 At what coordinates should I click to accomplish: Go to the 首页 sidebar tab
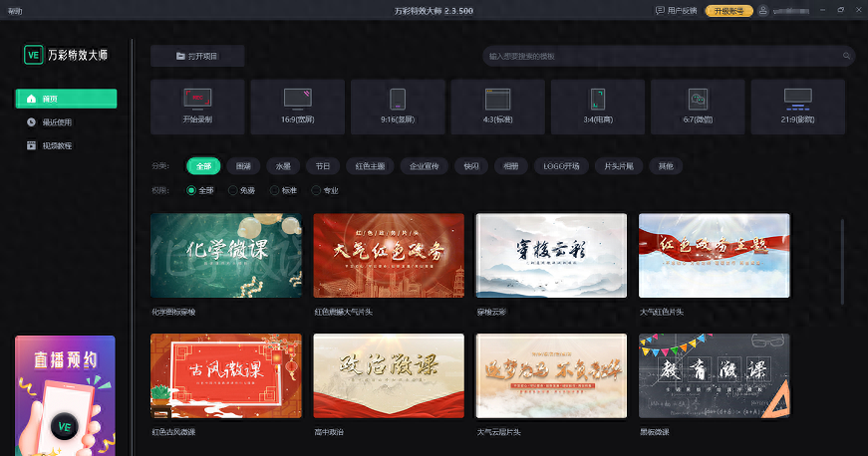(x=66, y=99)
